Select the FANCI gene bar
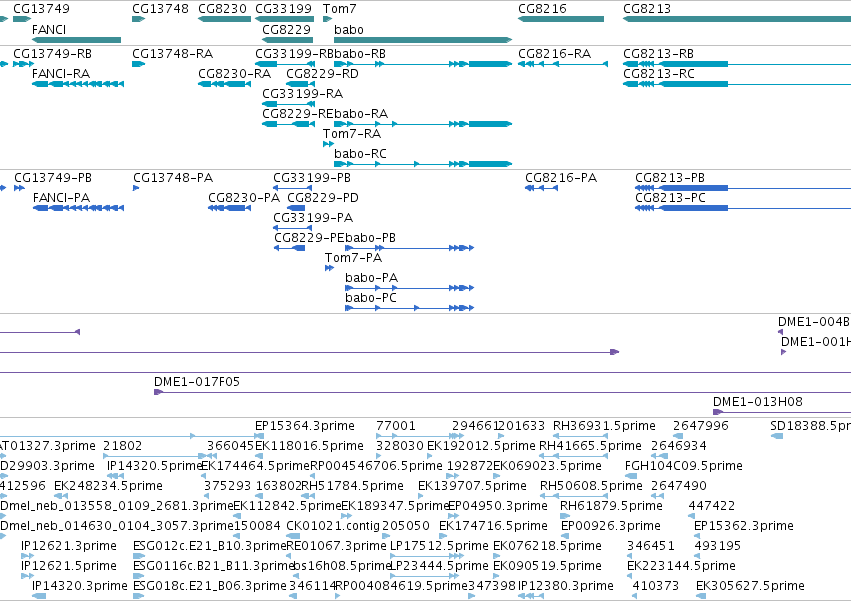Viewport: 851px width, 601px height. click(x=77, y=40)
